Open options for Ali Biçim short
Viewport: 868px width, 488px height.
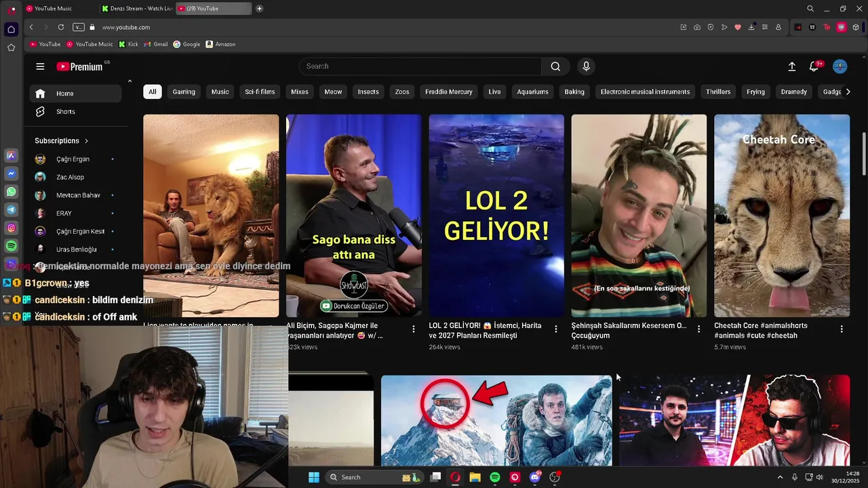(x=414, y=329)
